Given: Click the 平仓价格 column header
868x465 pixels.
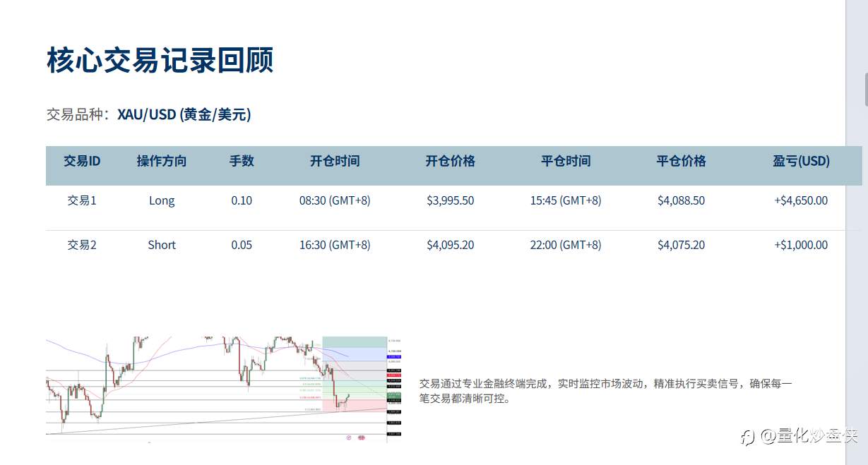Looking at the screenshot, I should pyautogui.click(x=681, y=161).
